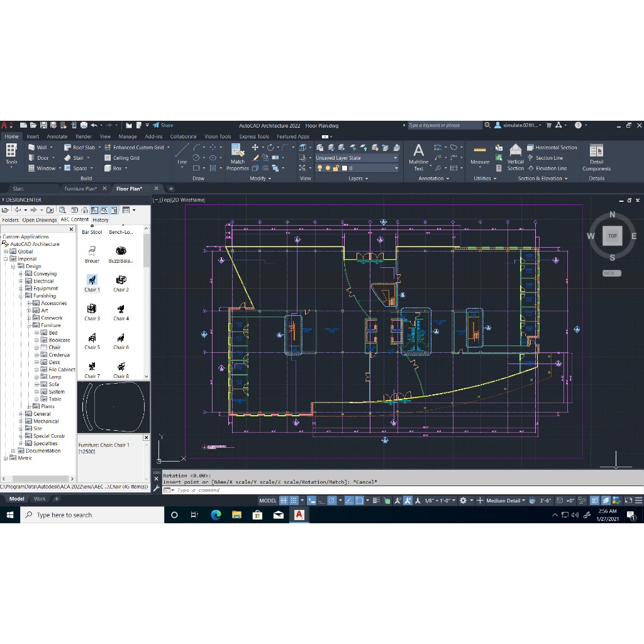Image resolution: width=644 pixels, height=644 pixels.
Task: Select the Line draw tool
Action: coord(182,153)
